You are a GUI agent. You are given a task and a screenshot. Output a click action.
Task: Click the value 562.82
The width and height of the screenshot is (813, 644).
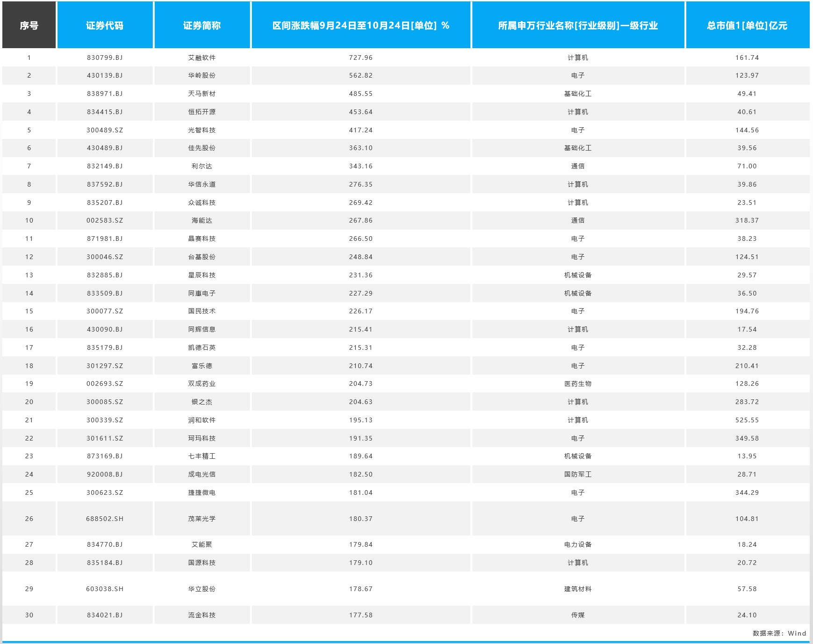tap(361, 75)
